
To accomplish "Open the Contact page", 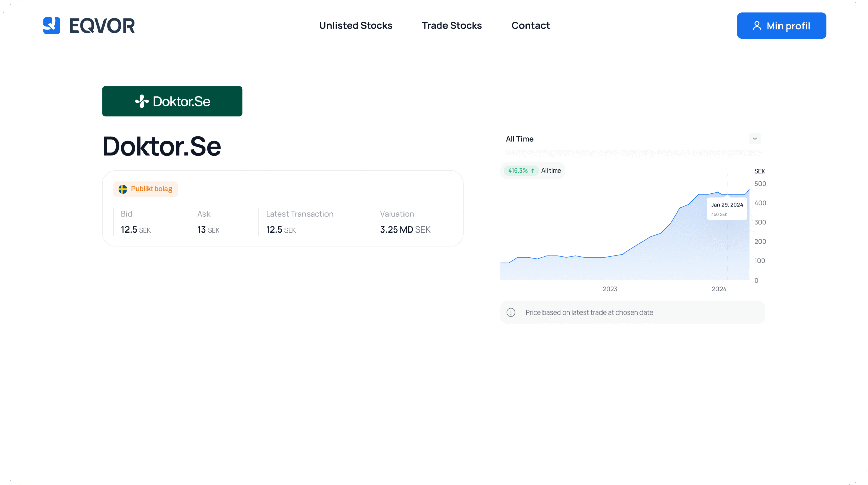I will 531,25.
